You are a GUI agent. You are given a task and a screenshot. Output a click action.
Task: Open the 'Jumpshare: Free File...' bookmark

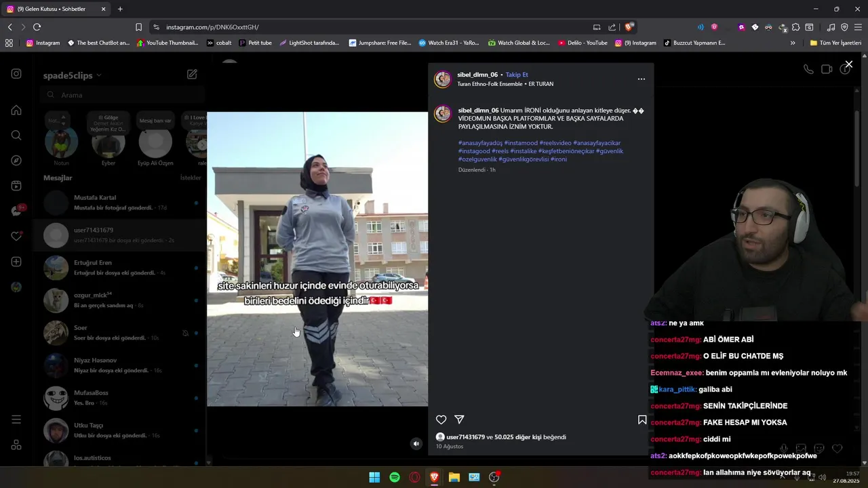[x=380, y=43]
